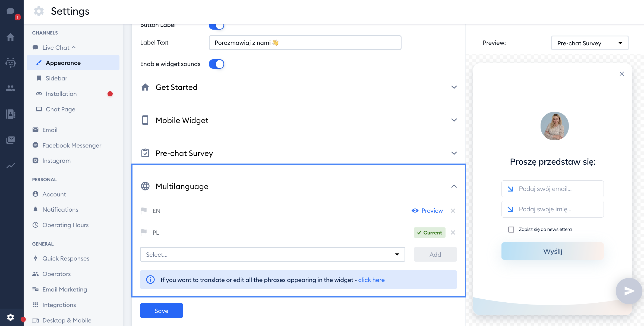Expand the Pre-chat Survey section
644x326 pixels.
point(454,153)
